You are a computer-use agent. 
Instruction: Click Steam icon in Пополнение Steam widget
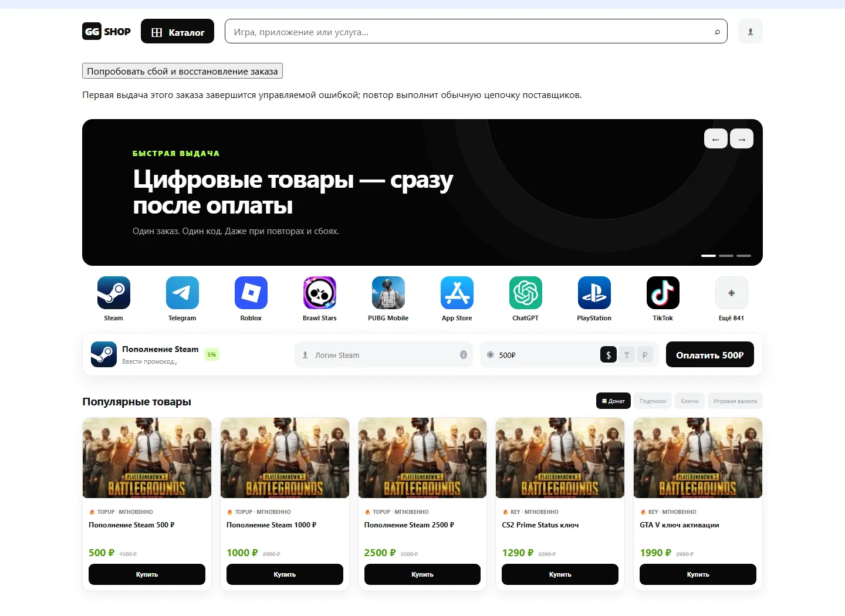pyautogui.click(x=104, y=354)
